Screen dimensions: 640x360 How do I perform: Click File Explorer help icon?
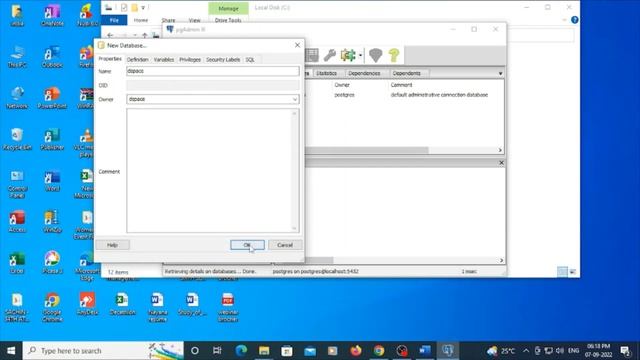click(x=575, y=20)
